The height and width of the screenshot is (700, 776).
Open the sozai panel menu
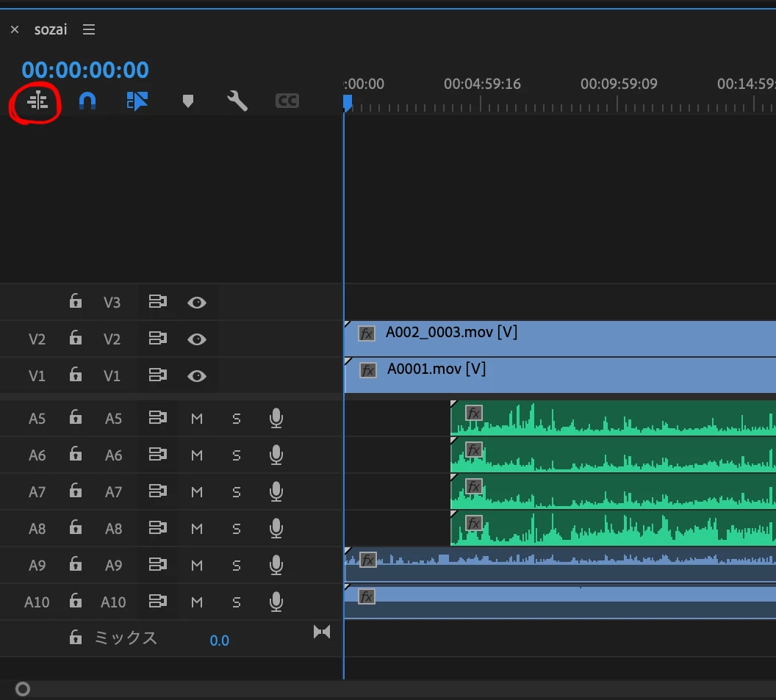click(x=89, y=29)
